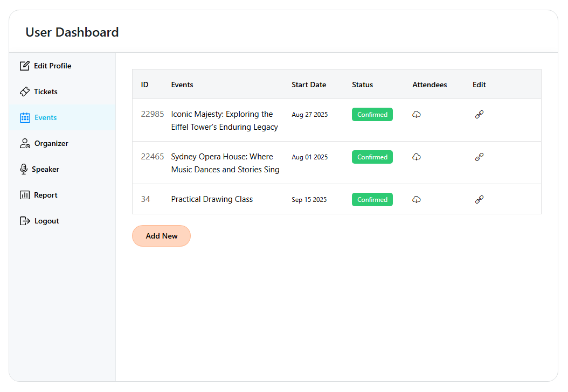Select the Edit Profile pencil icon
This screenshot has height=392, width=568.
tap(24, 65)
